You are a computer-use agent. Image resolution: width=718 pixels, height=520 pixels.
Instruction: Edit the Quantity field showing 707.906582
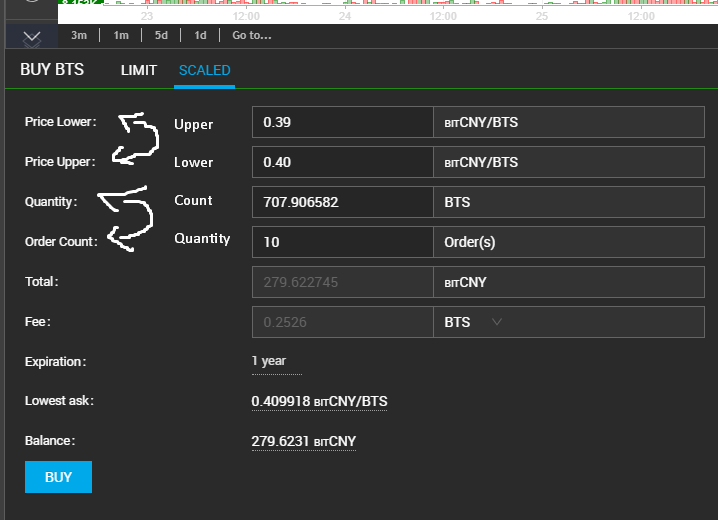click(x=343, y=202)
